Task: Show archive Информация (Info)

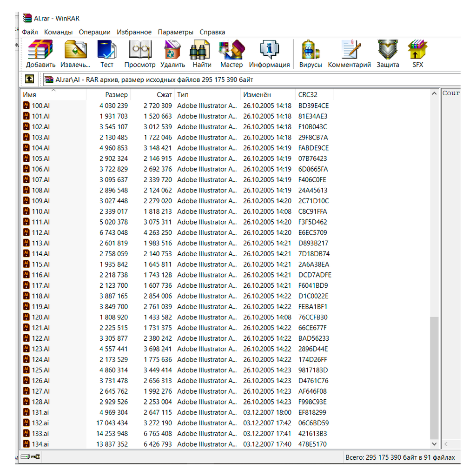Action: pos(269,49)
